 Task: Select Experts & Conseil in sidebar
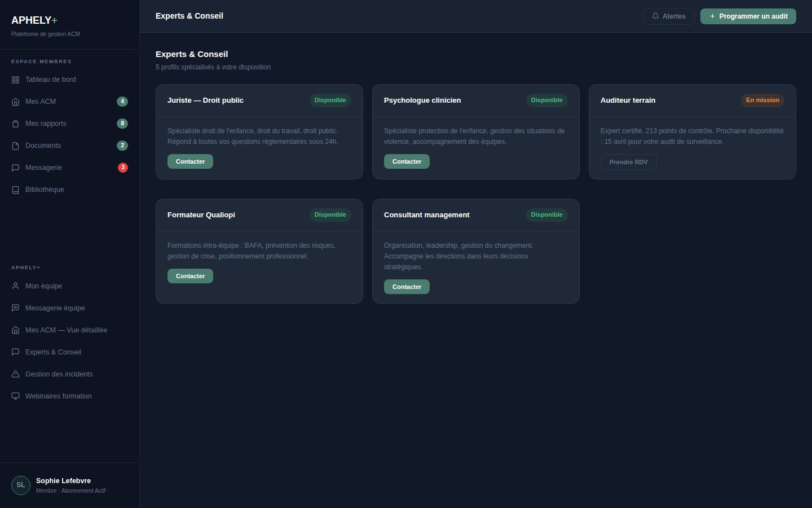click(x=53, y=352)
